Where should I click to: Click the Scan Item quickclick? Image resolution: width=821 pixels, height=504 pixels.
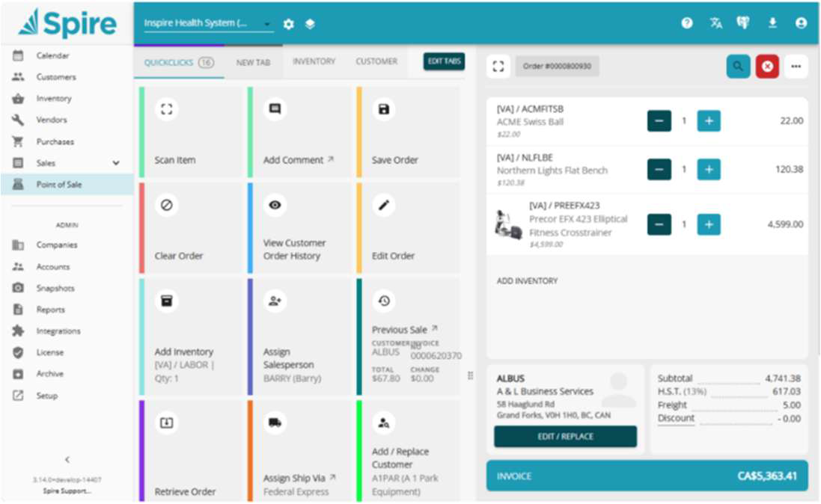(x=192, y=132)
